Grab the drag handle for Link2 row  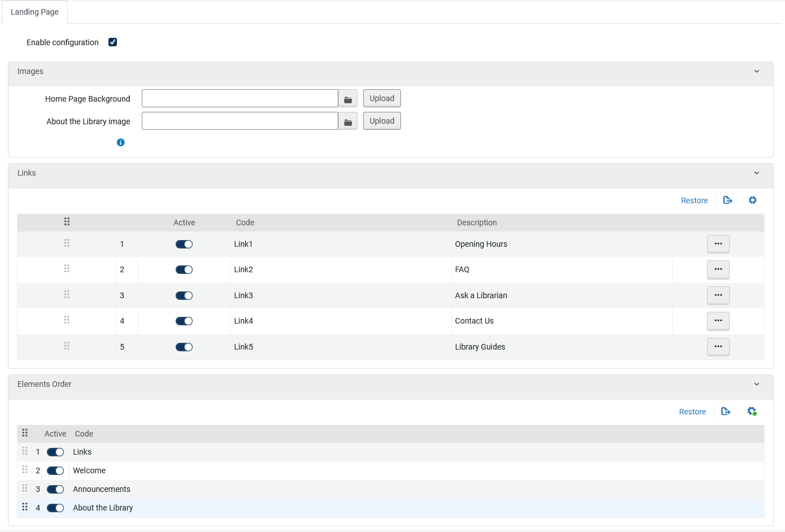67,268
